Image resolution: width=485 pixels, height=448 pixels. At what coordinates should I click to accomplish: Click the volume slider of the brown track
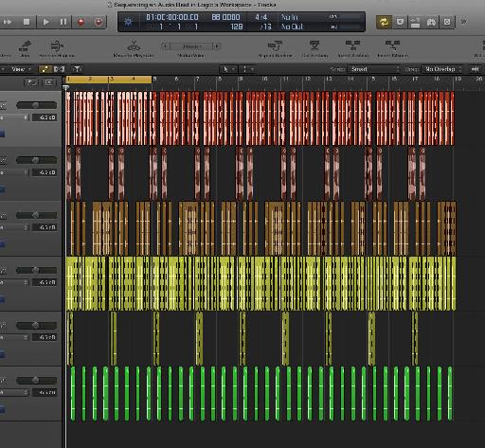click(x=36, y=215)
